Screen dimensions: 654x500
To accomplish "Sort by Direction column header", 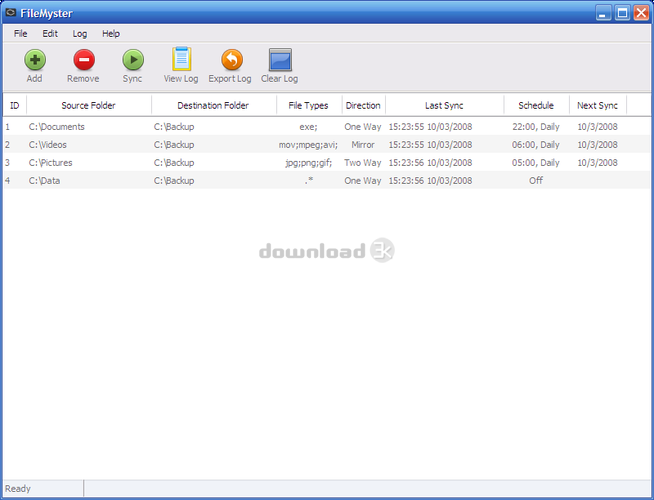I will pyautogui.click(x=363, y=106).
